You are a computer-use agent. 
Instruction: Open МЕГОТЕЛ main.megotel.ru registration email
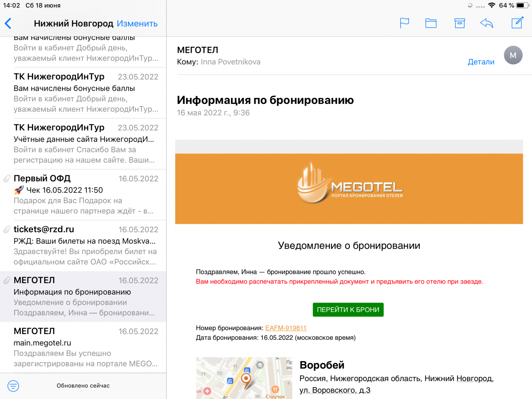click(x=83, y=347)
